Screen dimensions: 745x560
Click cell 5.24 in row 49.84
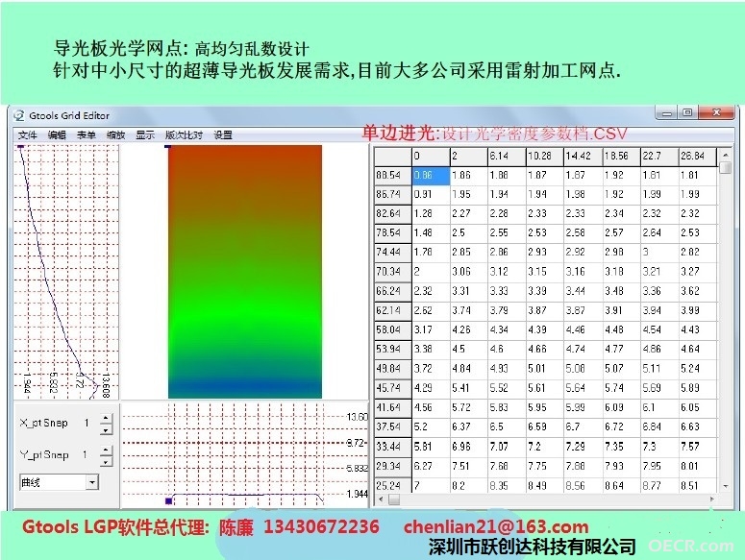pos(698,369)
